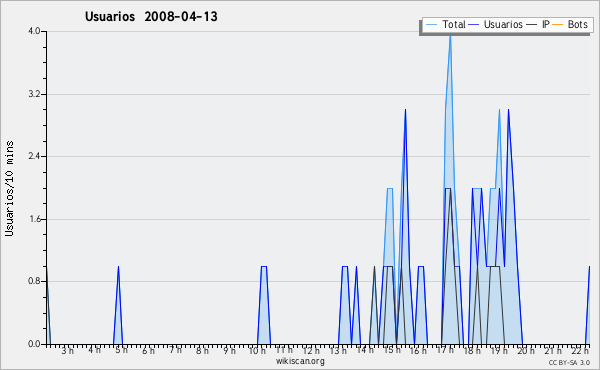The height and width of the screenshot is (370, 600).
Task: Click the '3 h' x-axis label
Action: [x=68, y=350]
